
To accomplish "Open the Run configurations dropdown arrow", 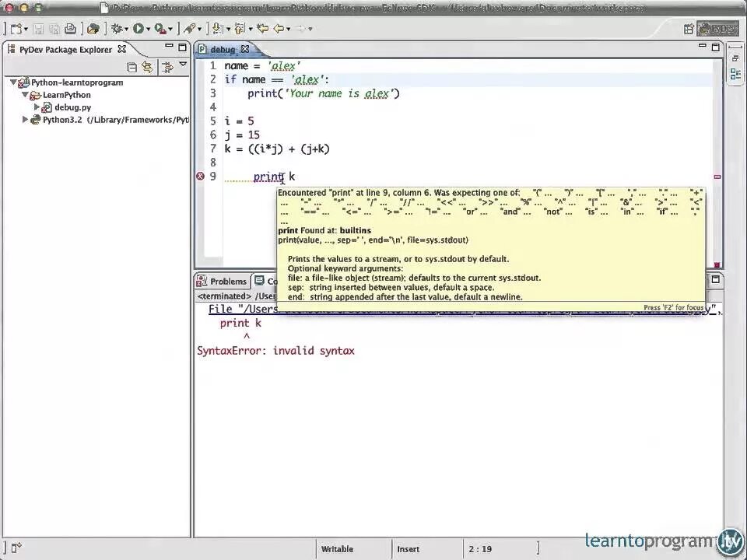I will pyautogui.click(x=148, y=30).
